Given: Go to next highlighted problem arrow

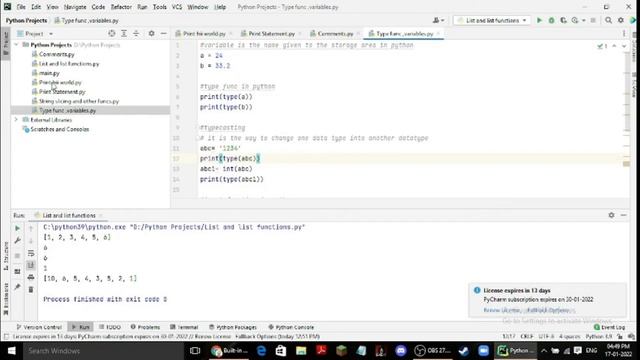Looking at the screenshot, I should (x=624, y=46).
